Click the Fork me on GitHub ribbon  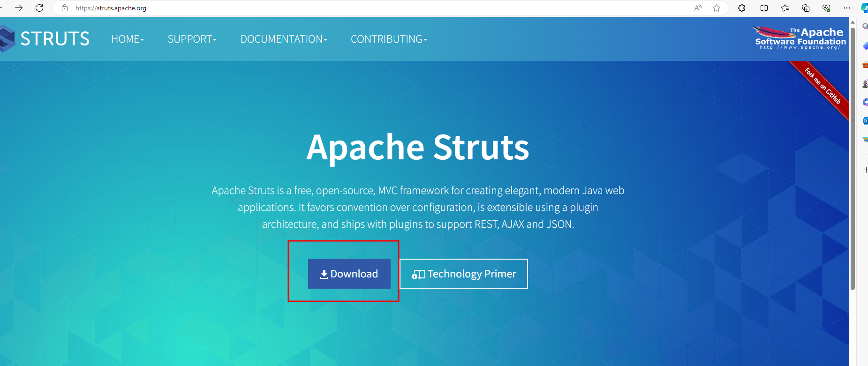823,86
